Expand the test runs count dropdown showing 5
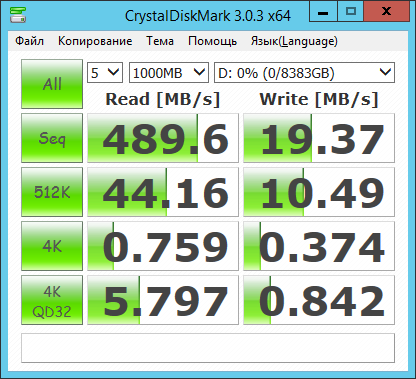Image resolution: width=416 pixels, height=379 pixels. [x=105, y=72]
